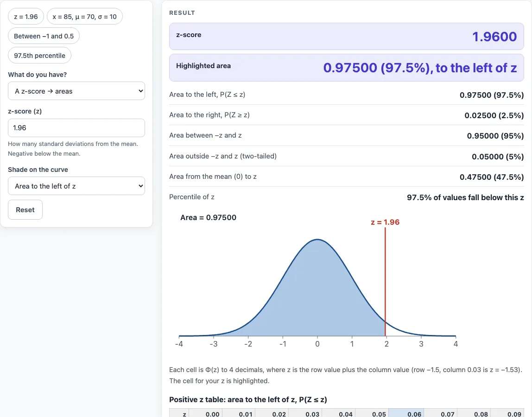The width and height of the screenshot is (532, 417).
Task: Focus the z-score (z) input field
Action: (x=76, y=128)
